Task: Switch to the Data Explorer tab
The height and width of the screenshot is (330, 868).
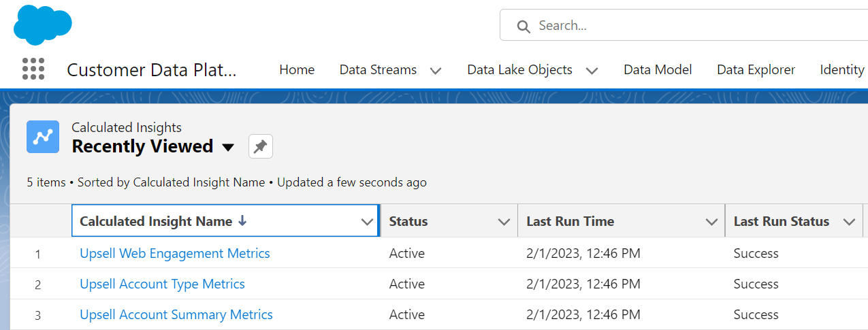Action: click(756, 69)
